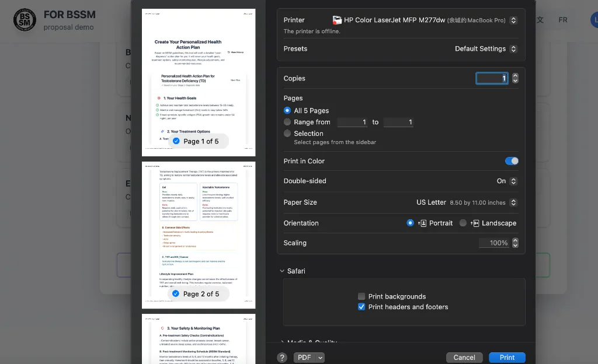
Task: Click the help question mark button
Action: (282, 358)
